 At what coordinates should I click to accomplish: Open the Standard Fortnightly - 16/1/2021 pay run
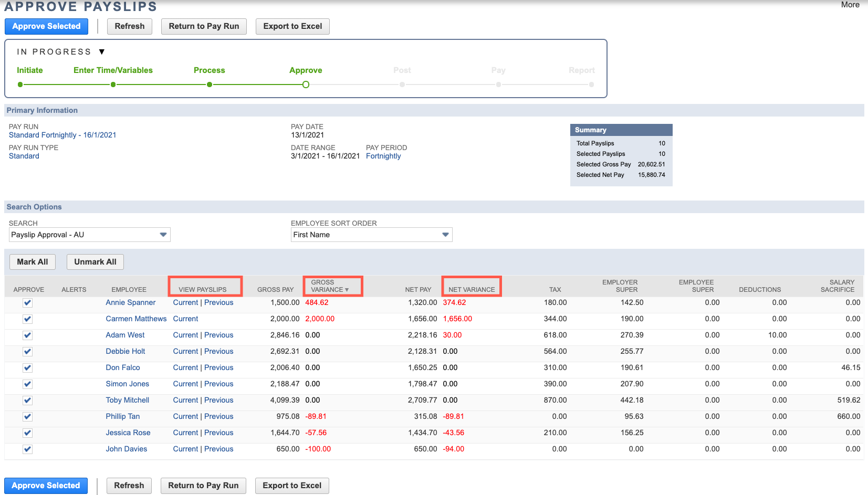[x=62, y=135]
